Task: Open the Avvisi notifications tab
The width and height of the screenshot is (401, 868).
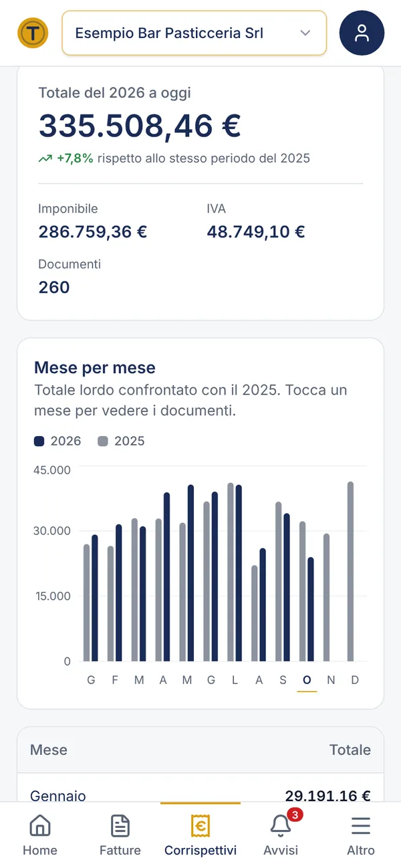Action: (x=281, y=835)
